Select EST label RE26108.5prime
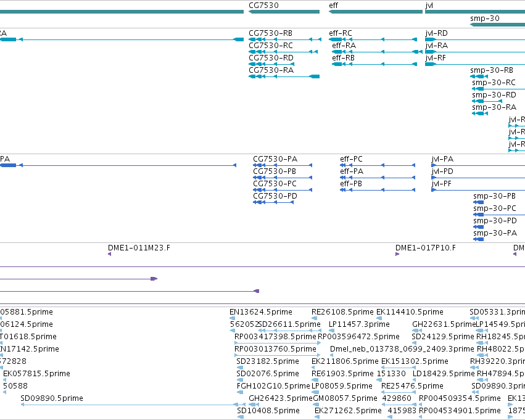Screen dimensions: 525x420 click(x=342, y=312)
